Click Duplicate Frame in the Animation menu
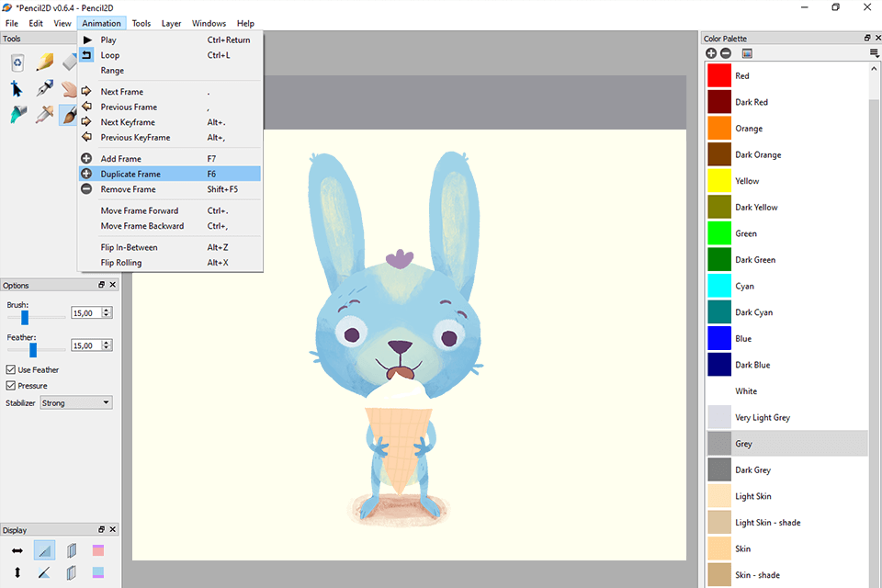The image size is (882, 588). [130, 174]
